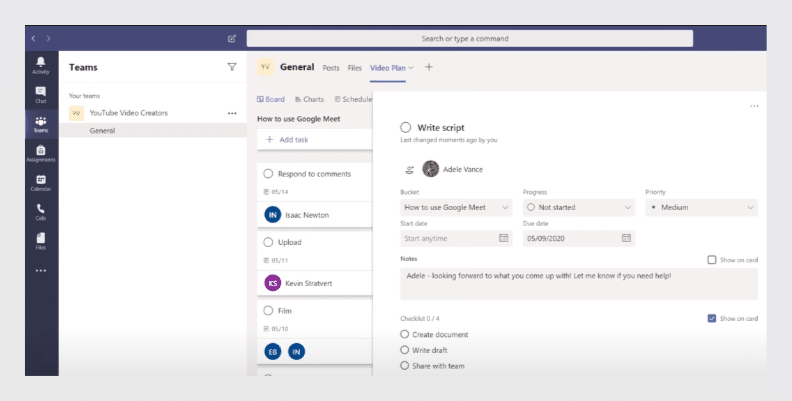The width and height of the screenshot is (792, 401).
Task: Mark Write script task complete
Action: [406, 127]
